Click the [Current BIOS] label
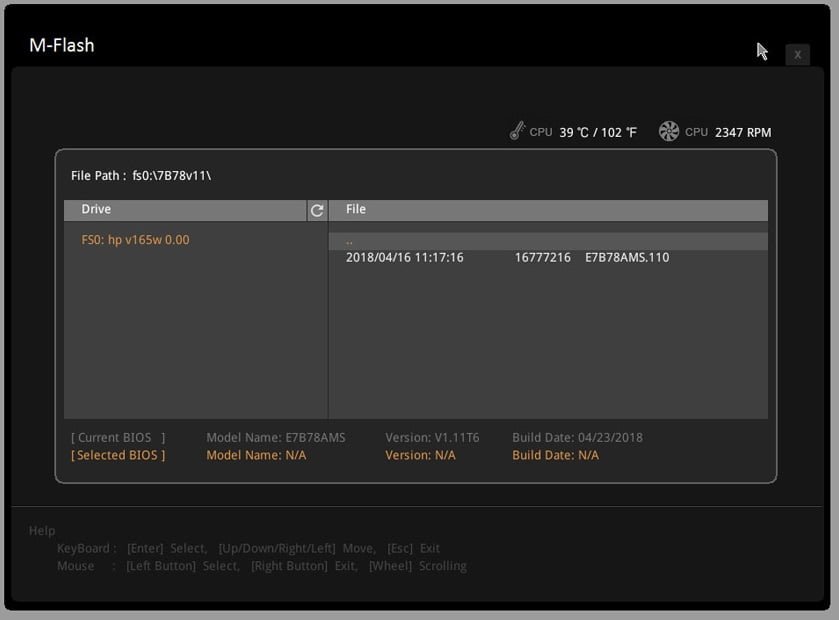The height and width of the screenshot is (620, 839). coord(118,438)
